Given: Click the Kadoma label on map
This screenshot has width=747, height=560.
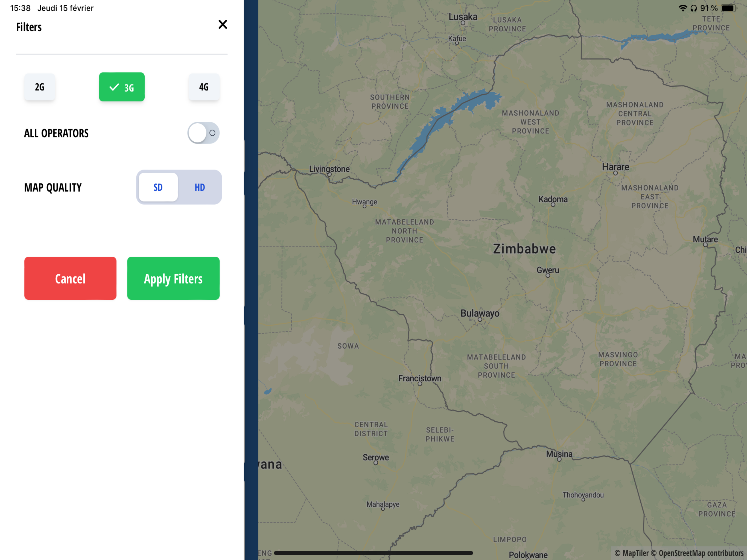Looking at the screenshot, I should (x=553, y=199).
